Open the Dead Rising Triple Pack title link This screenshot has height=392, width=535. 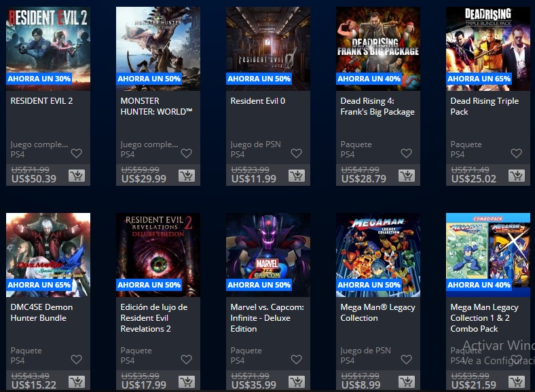(x=485, y=106)
